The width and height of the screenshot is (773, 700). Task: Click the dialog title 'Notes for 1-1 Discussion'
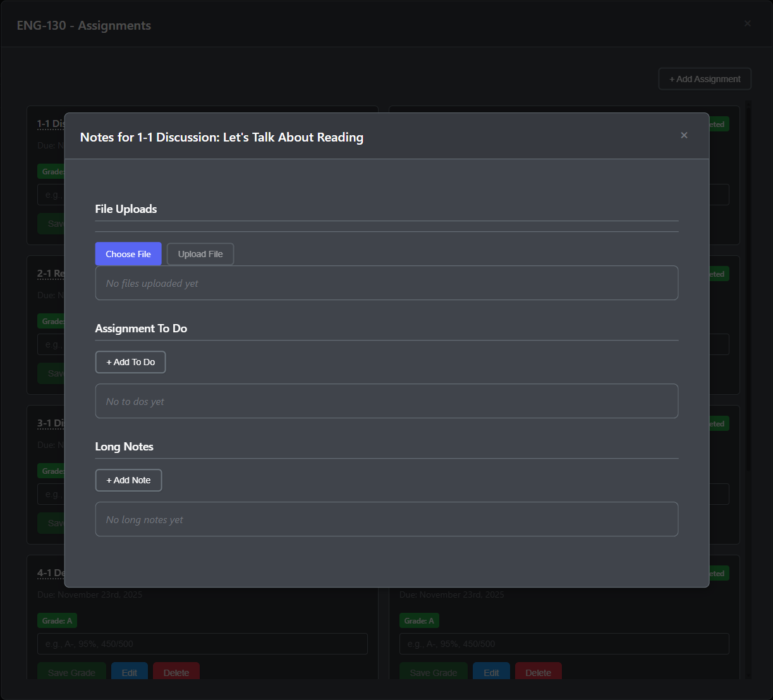pos(222,137)
